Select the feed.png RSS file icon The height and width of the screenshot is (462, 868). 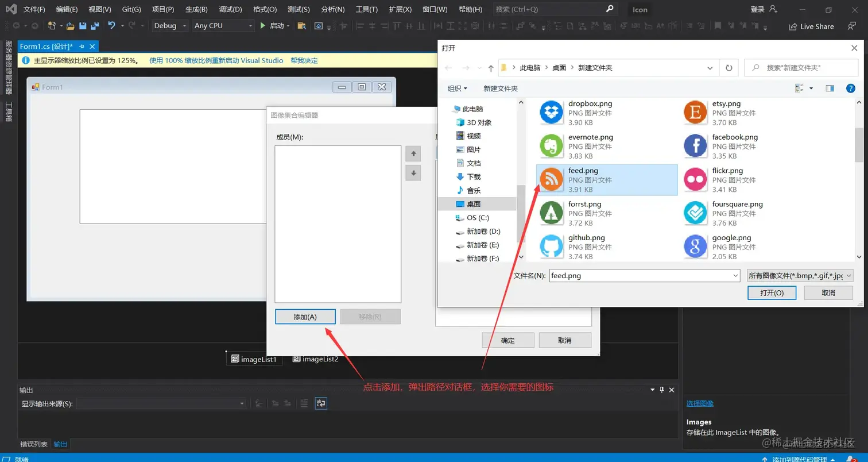(x=552, y=179)
